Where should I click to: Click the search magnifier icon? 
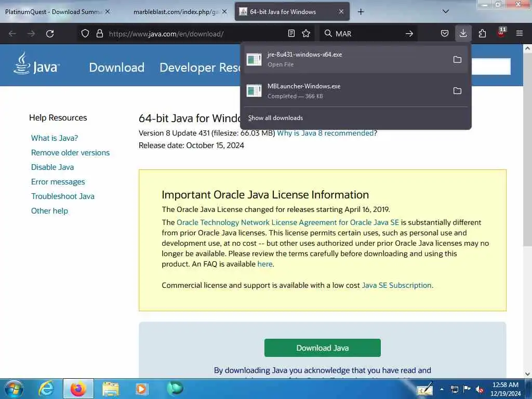point(328,33)
